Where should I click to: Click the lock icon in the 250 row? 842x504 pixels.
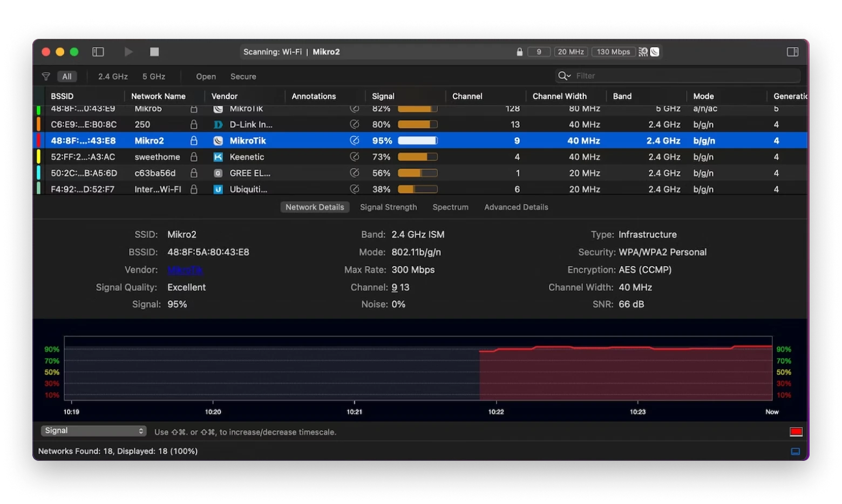(x=194, y=125)
